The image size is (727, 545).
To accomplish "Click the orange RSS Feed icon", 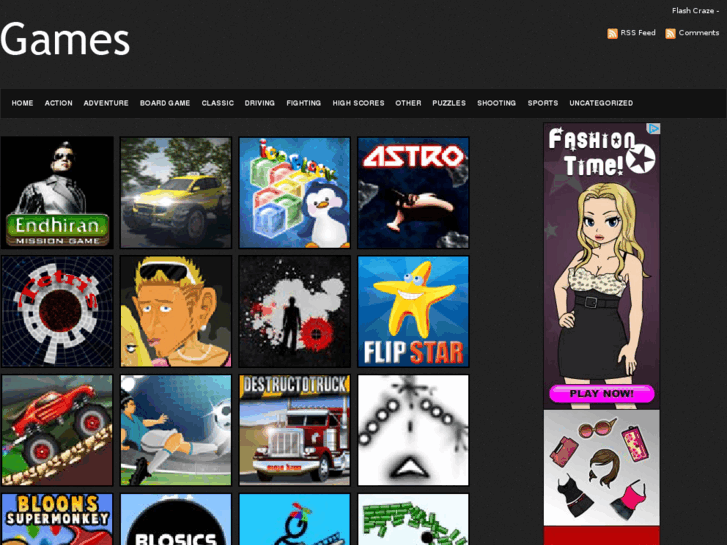I will tap(612, 33).
